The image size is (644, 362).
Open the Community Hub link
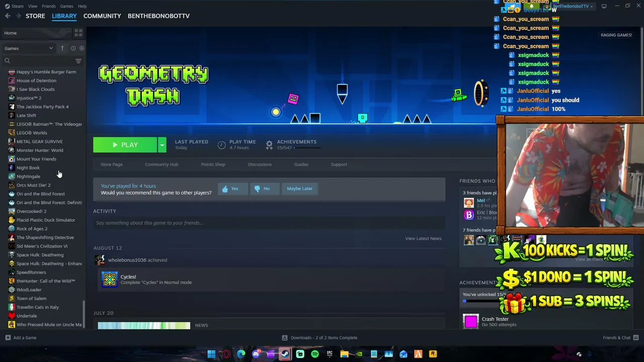click(162, 164)
